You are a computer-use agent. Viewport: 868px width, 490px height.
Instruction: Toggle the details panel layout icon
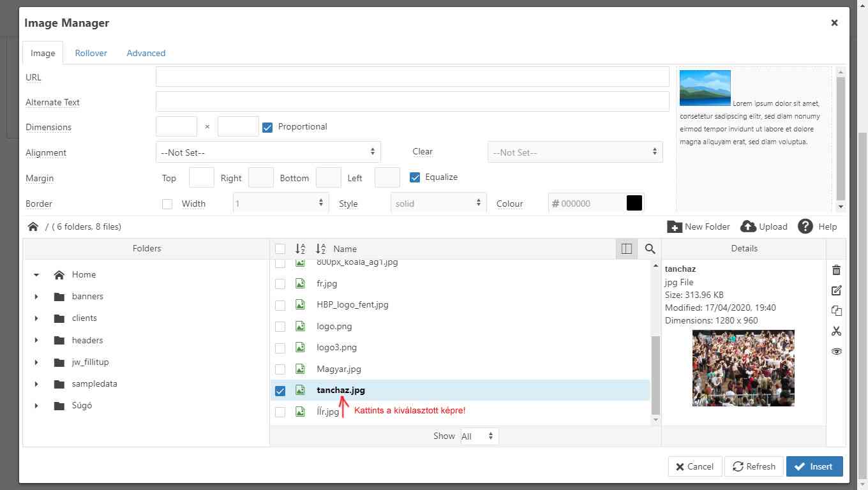pos(626,249)
